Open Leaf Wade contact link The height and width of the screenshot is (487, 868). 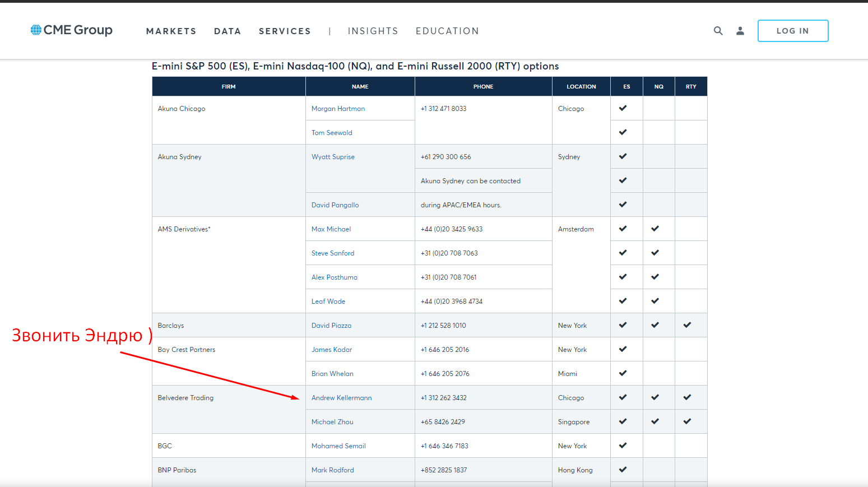tap(328, 302)
